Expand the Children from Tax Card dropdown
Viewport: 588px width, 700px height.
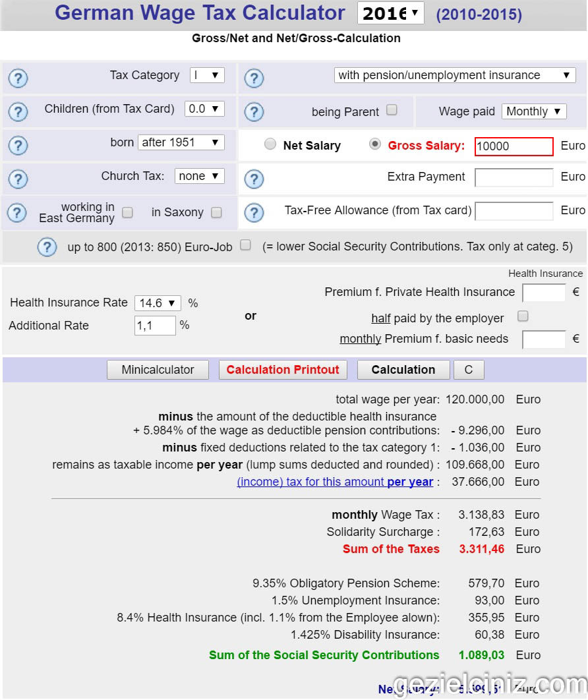(204, 109)
